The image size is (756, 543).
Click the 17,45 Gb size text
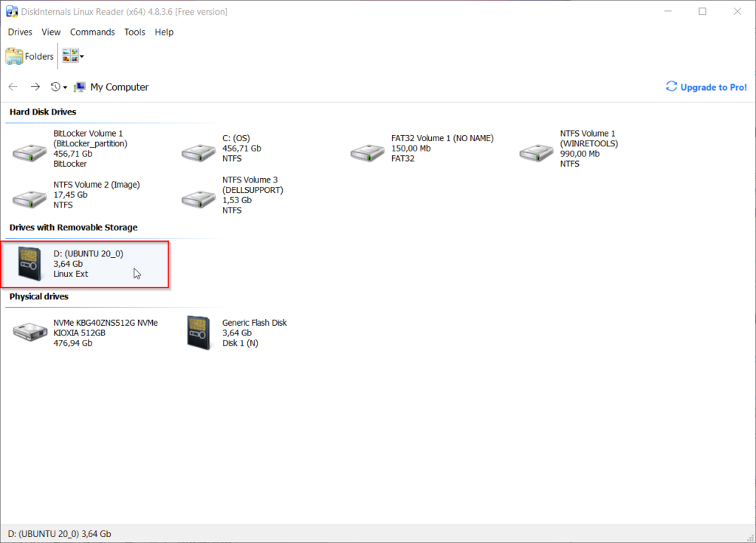click(70, 194)
